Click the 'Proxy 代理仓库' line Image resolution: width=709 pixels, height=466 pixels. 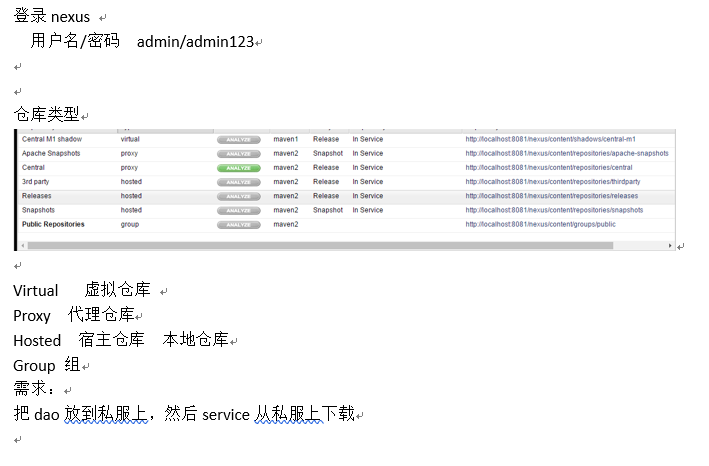click(74, 315)
